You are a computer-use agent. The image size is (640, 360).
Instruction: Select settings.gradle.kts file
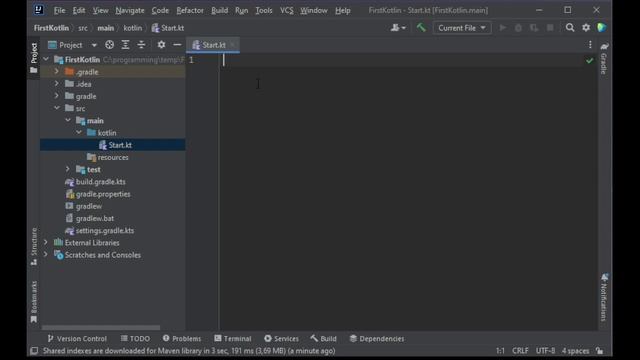pyautogui.click(x=104, y=231)
